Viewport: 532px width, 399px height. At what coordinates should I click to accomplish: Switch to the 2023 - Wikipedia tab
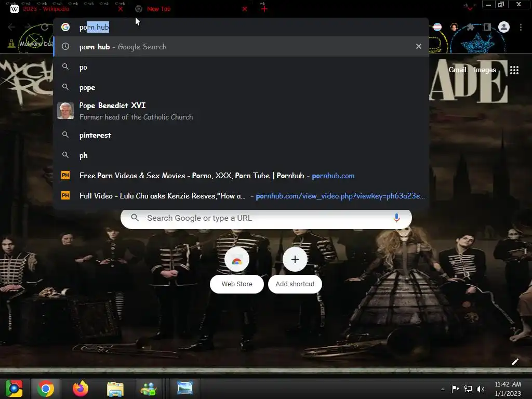click(x=66, y=9)
